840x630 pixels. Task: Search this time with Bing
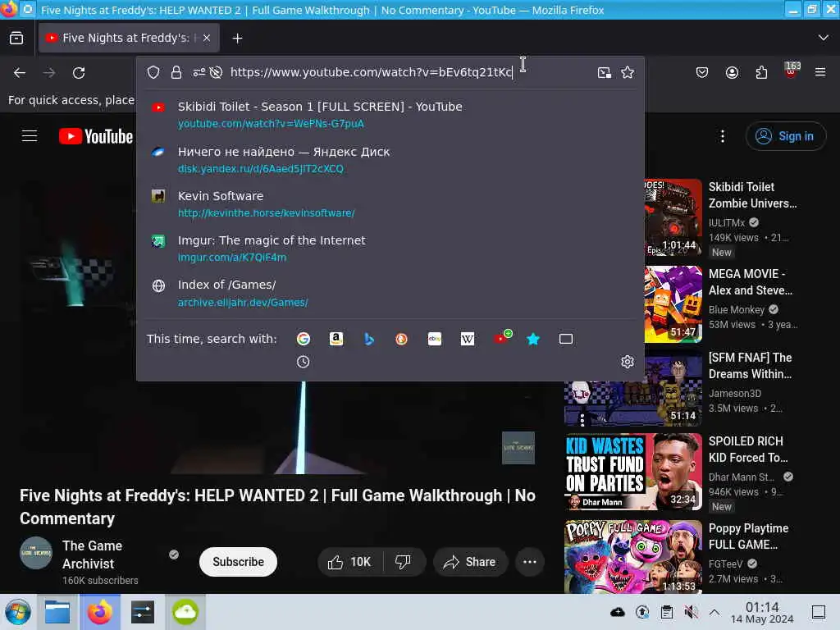(x=368, y=339)
